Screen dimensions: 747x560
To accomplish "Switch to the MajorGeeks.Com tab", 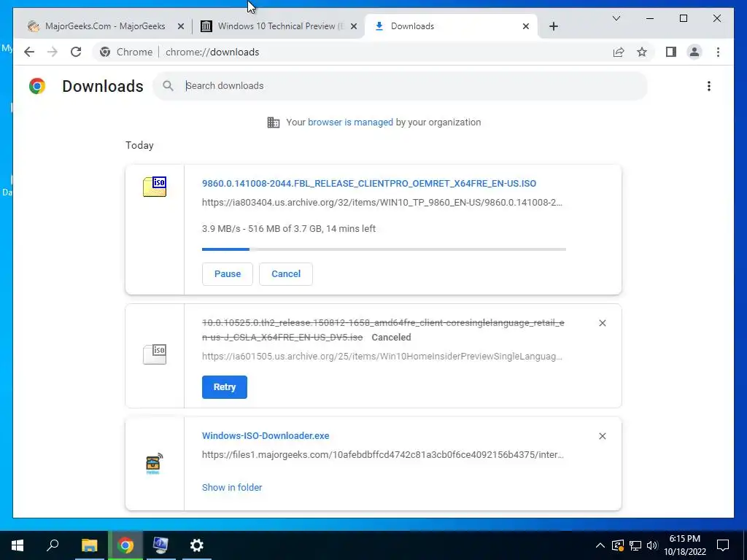I will tap(105, 26).
